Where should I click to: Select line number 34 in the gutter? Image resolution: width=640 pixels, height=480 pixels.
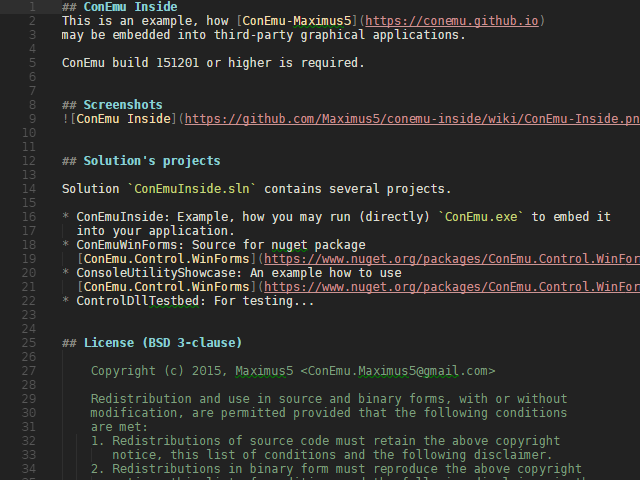point(29,469)
